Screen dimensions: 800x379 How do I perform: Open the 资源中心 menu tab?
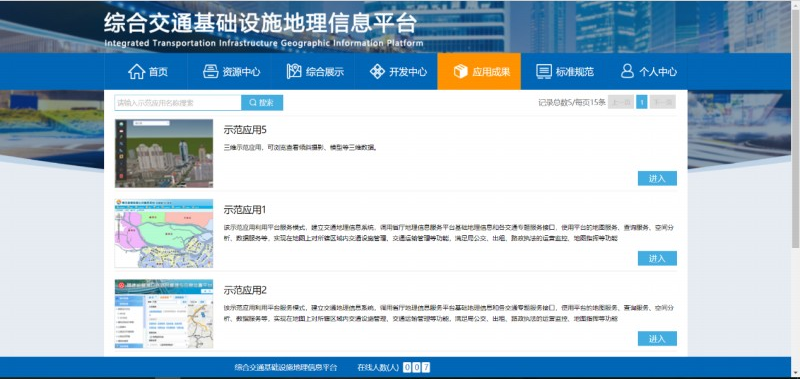click(x=230, y=71)
